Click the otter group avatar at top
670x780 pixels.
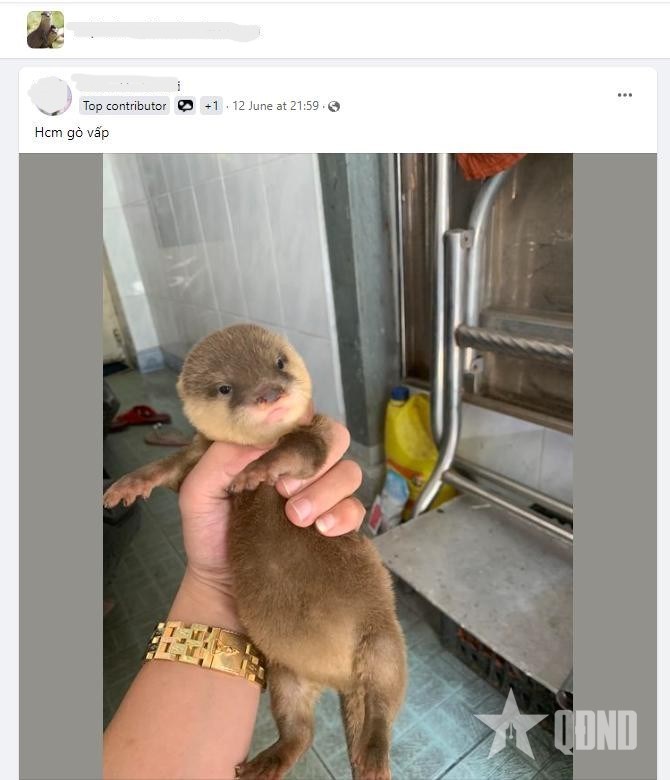pos(45,30)
